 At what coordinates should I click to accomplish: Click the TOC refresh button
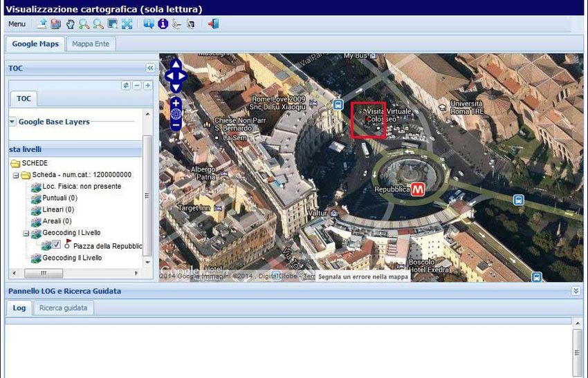[126, 86]
